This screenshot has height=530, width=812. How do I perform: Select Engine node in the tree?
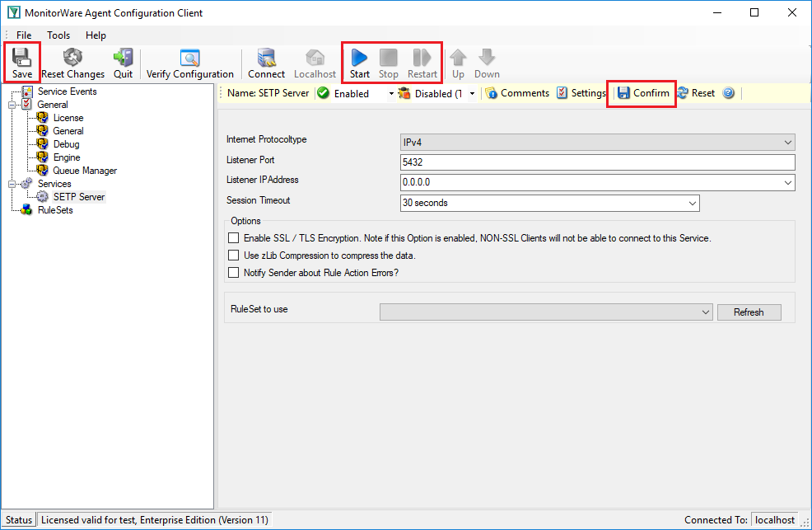click(x=67, y=157)
